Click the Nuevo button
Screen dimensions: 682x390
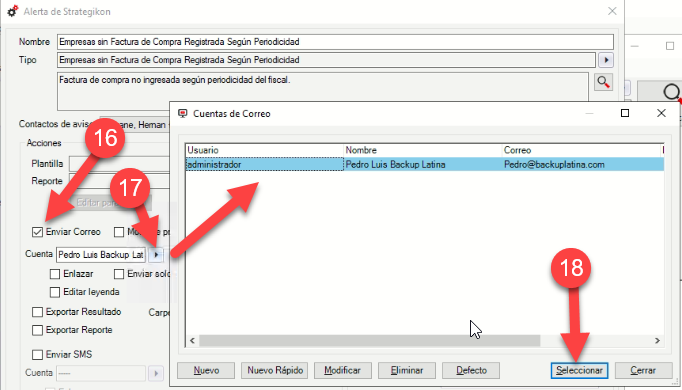206,370
